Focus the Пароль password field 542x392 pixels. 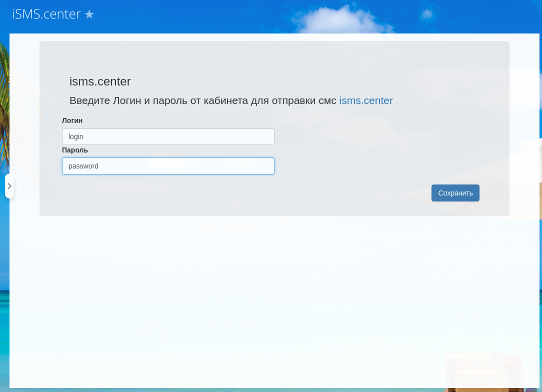168,166
